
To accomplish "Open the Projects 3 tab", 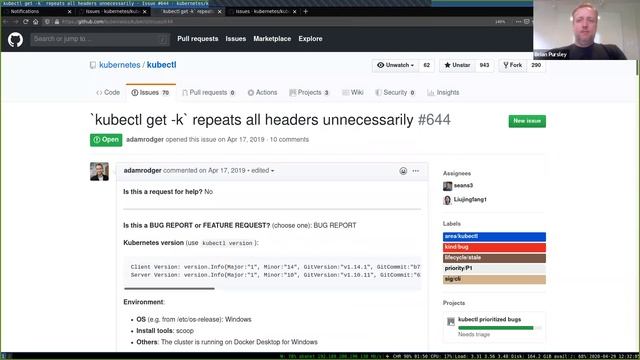I will click(309, 93).
